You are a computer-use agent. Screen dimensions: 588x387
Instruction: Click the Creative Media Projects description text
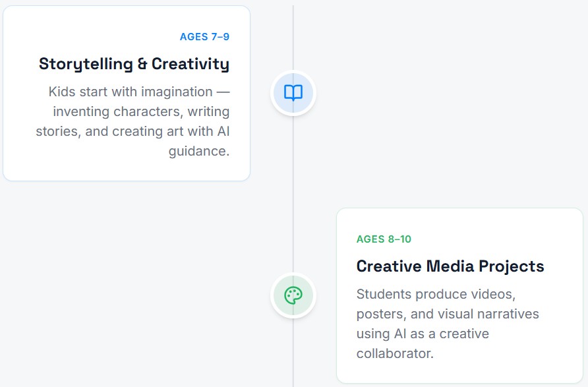[x=448, y=324]
